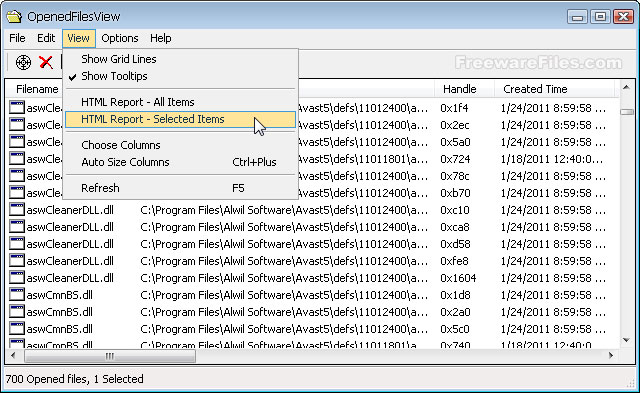Viewport: 640px width, 393px height.
Task: Click the file icon of handle 0x1604 row
Action: pyautogui.click(x=17, y=278)
